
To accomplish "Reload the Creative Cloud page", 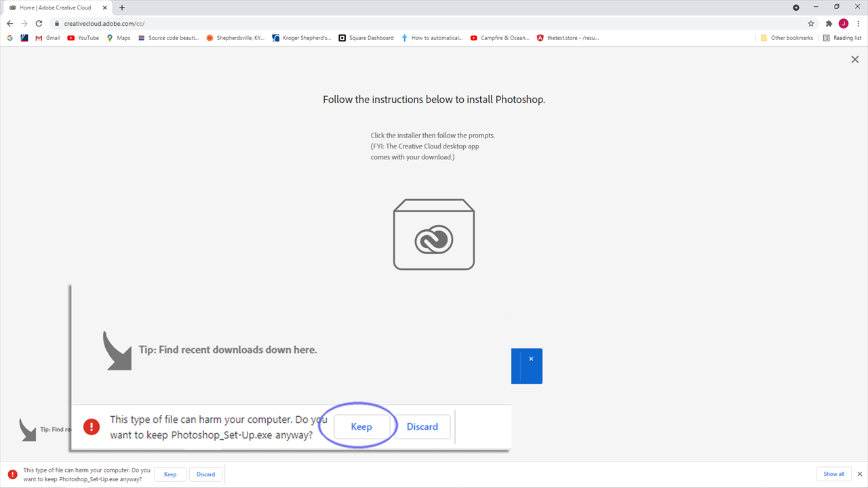I will 39,23.
